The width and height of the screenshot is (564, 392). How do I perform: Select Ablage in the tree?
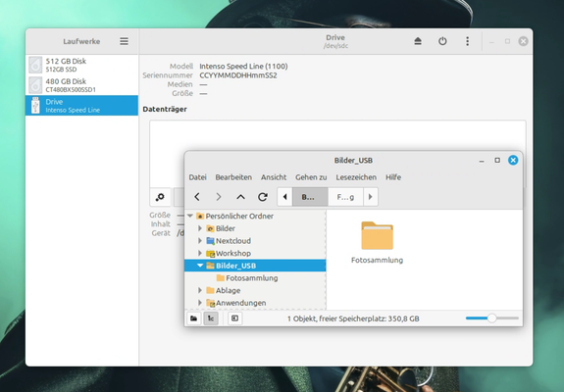click(228, 290)
